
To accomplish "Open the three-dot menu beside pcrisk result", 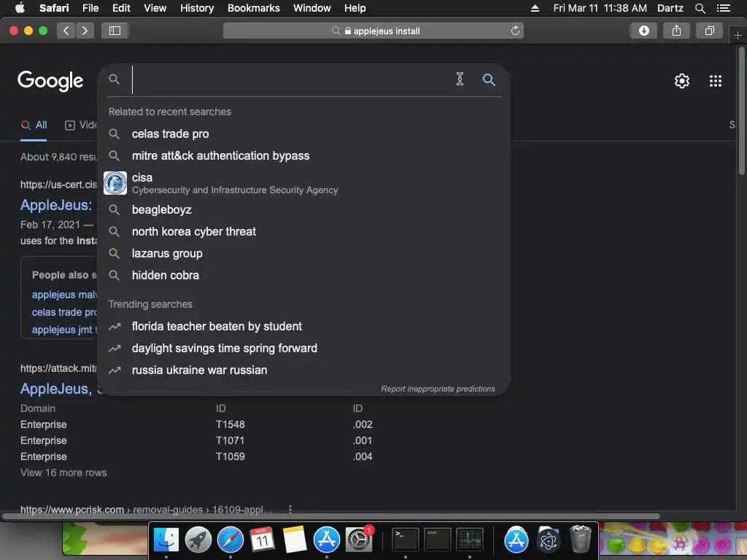I will click(290, 510).
